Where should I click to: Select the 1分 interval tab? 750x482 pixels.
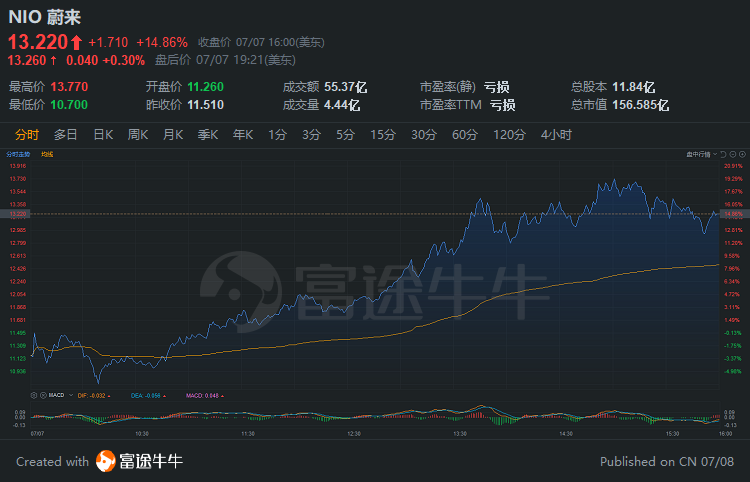[x=277, y=135]
